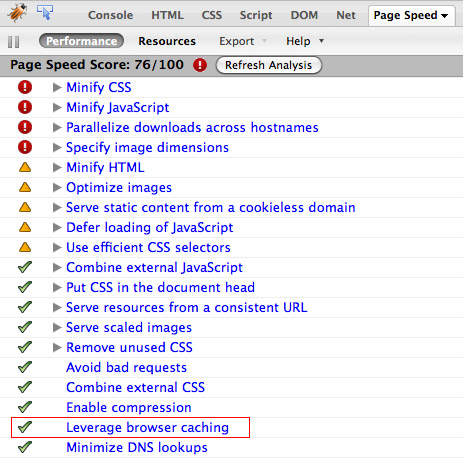Open the Leverage browser caching link
Viewport: 463px width, 458px height.
click(147, 427)
